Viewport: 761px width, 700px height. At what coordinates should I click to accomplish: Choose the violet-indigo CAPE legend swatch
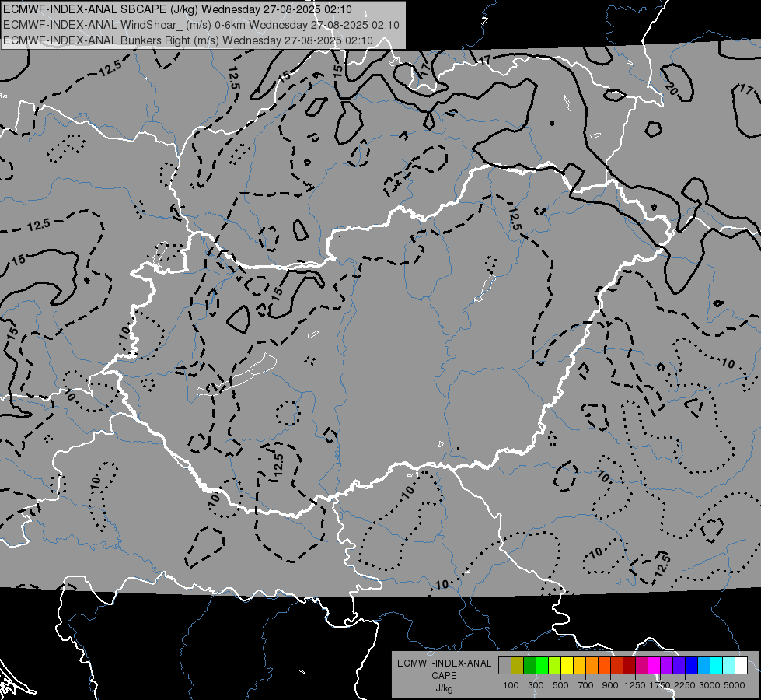click(679, 666)
